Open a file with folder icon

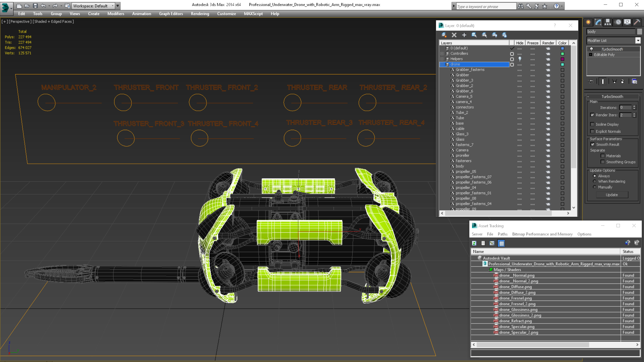coord(27,6)
